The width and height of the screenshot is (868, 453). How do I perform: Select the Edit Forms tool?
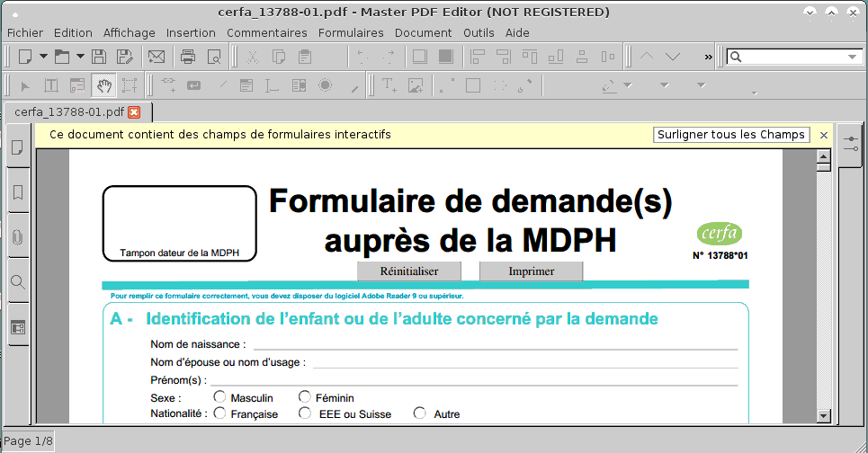point(77,85)
